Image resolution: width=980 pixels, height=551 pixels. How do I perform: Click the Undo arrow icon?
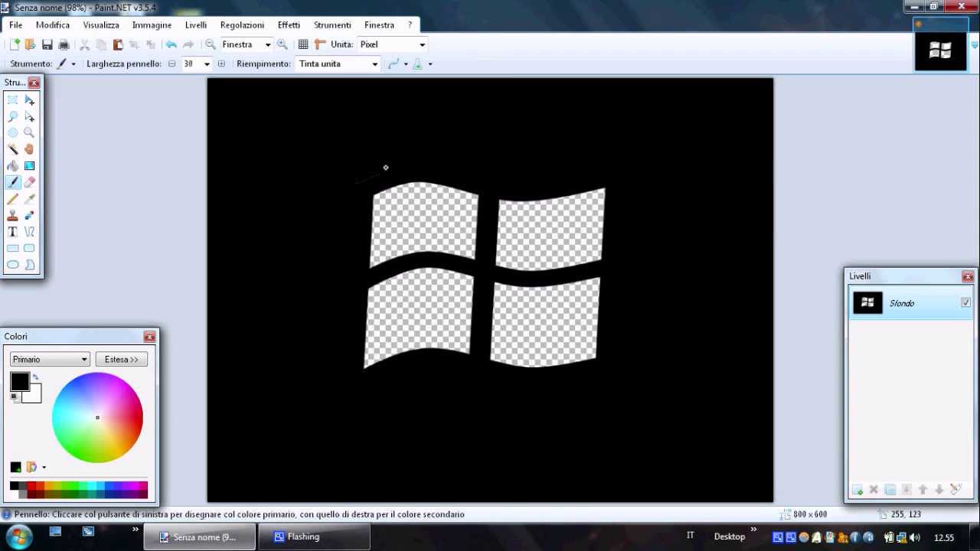pos(171,44)
